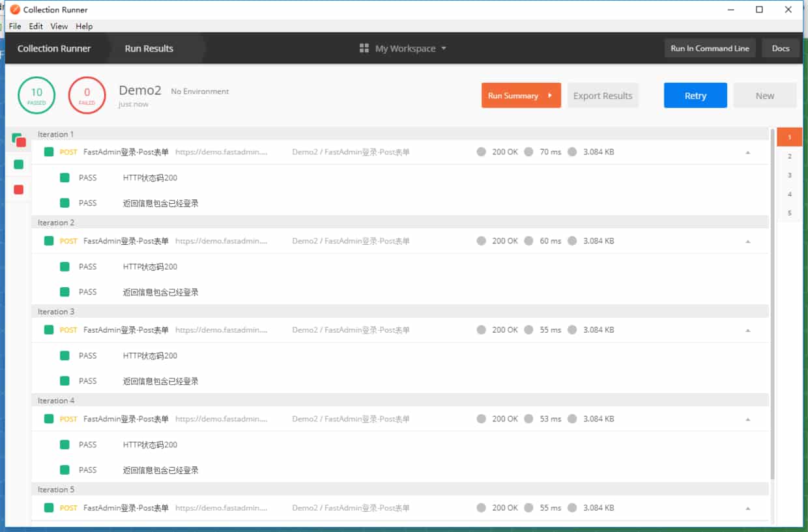
Task: Open Run Summary
Action: [x=521, y=95]
